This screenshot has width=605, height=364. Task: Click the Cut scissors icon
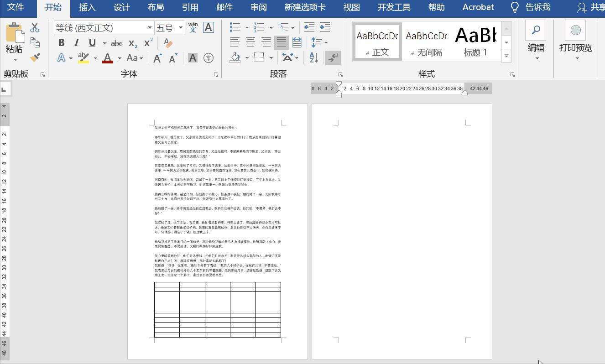(x=35, y=28)
